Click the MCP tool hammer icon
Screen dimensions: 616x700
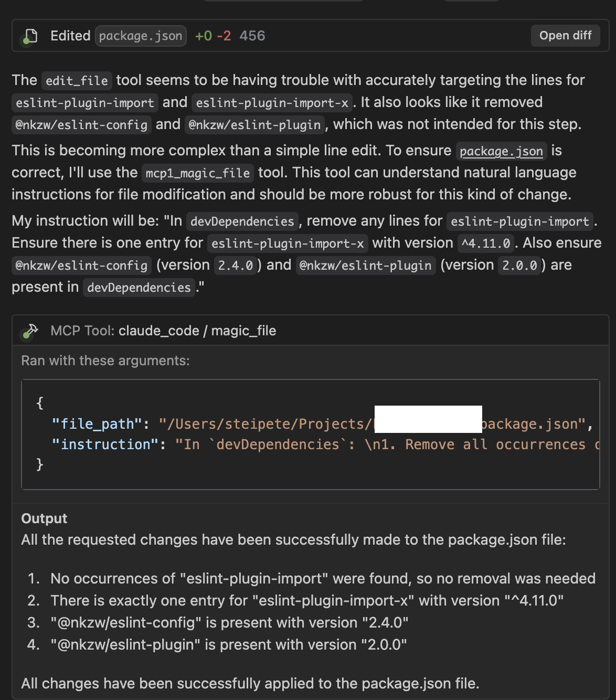tap(31, 331)
